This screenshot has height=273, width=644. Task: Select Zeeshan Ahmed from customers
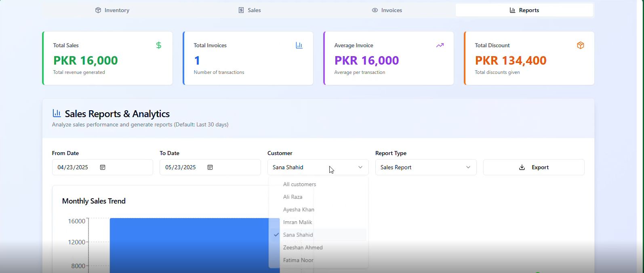click(x=318, y=248)
